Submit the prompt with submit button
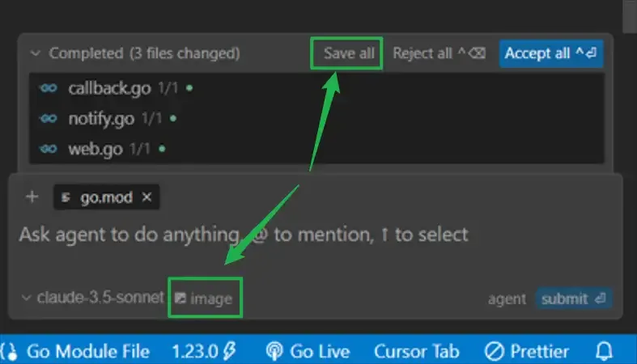This screenshot has width=637, height=364. pyautogui.click(x=573, y=298)
